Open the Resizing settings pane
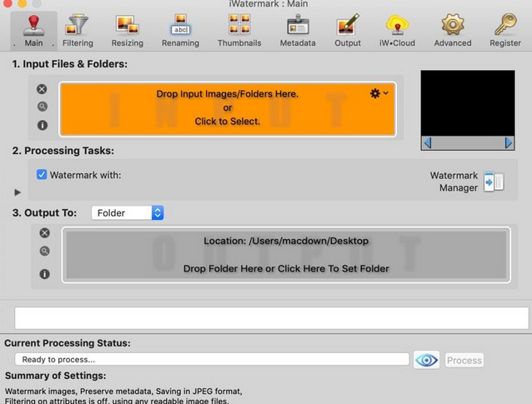The width and height of the screenshot is (532, 404). pyautogui.click(x=128, y=31)
